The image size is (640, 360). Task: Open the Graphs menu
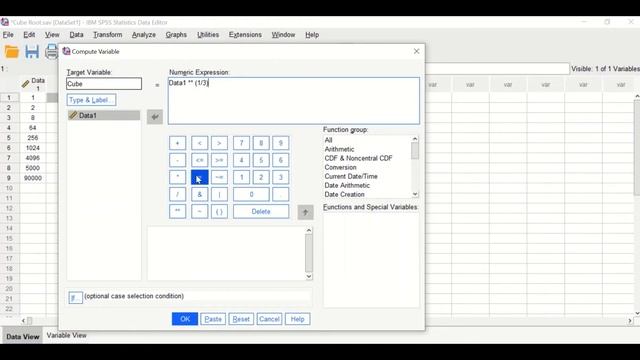tap(176, 35)
